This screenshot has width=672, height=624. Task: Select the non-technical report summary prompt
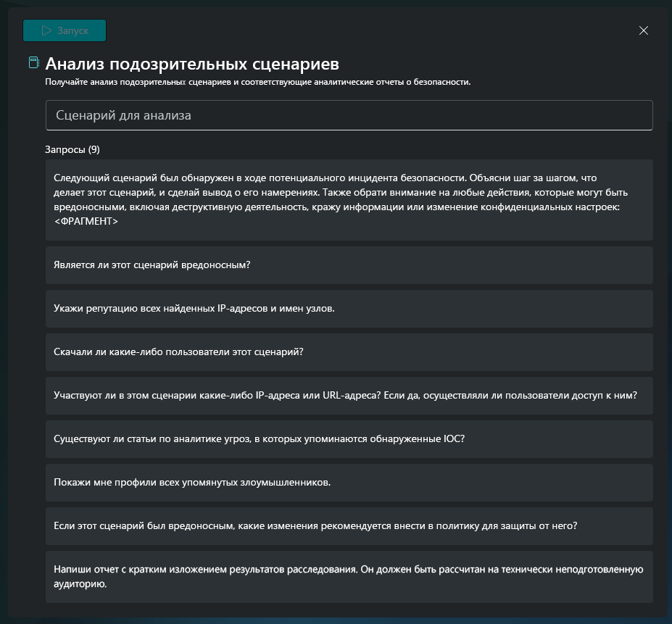tap(349, 577)
